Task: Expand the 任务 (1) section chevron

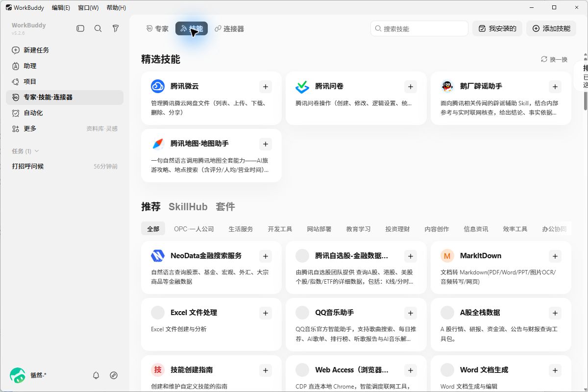Action: click(37, 151)
